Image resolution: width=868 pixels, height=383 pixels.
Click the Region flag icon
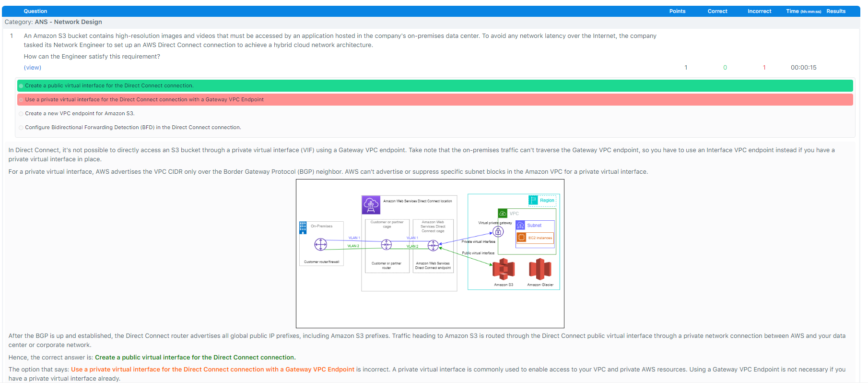533,200
